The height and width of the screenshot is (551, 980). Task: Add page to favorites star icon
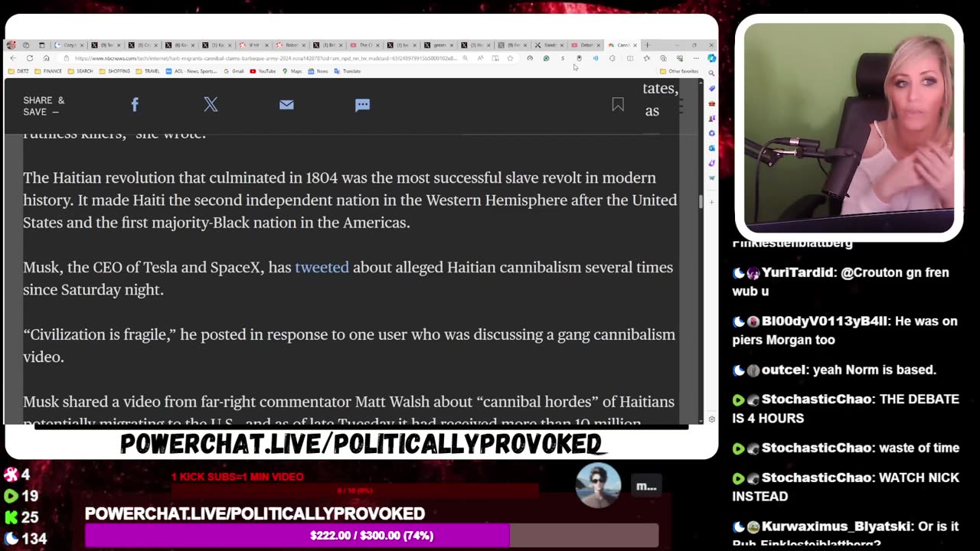(510, 58)
